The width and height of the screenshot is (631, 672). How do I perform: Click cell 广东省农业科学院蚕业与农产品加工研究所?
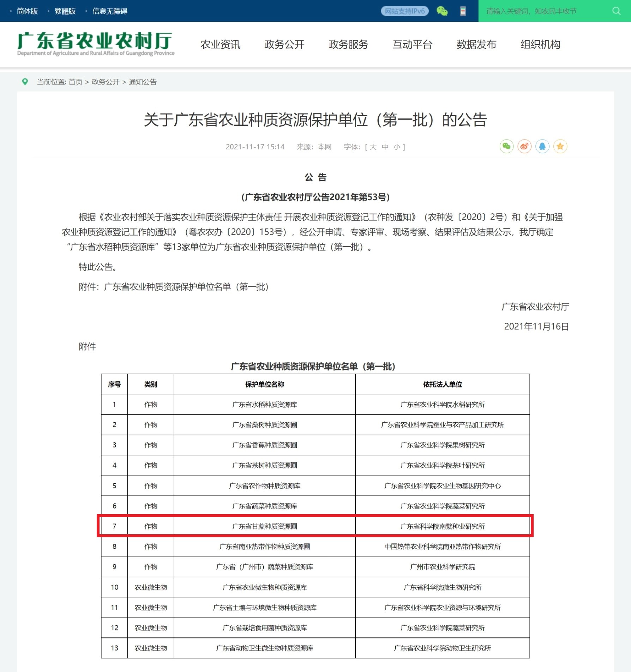(443, 424)
